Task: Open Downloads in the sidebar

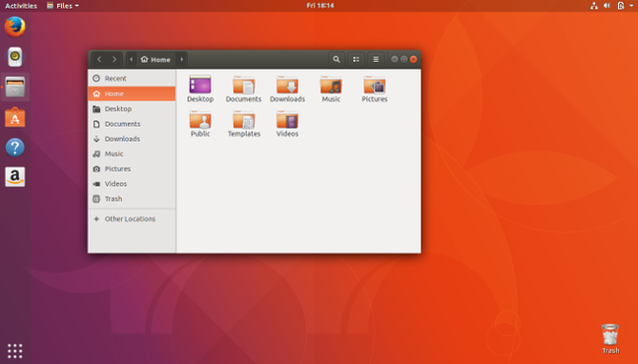Action: tap(132, 139)
